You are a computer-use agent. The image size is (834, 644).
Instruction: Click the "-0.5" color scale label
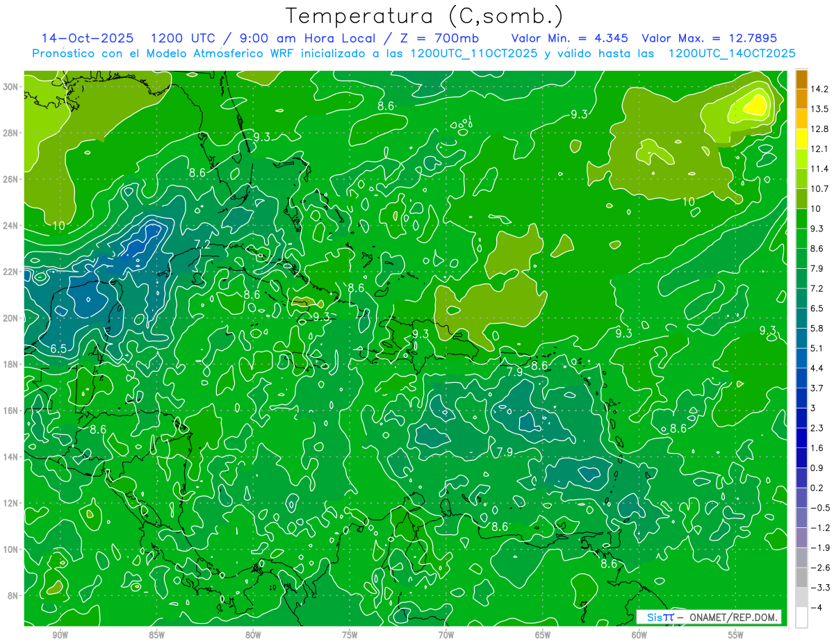point(820,508)
